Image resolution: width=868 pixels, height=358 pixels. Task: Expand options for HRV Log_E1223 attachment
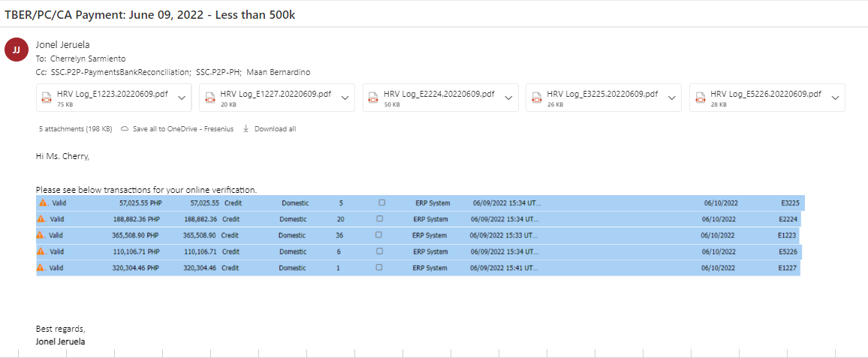coord(181,98)
